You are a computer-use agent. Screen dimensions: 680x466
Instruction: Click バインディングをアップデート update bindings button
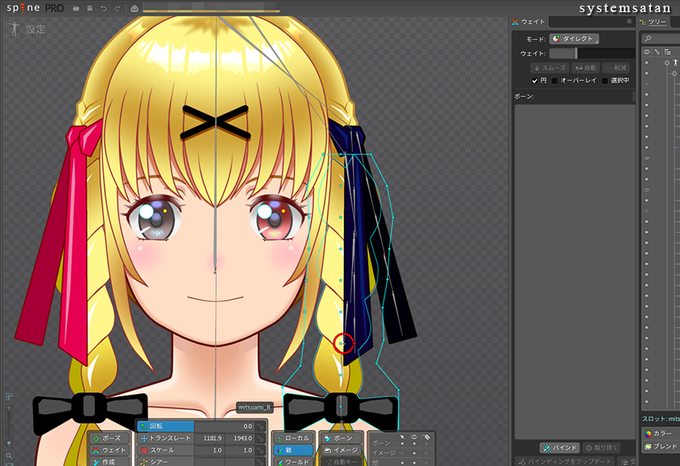[x=565, y=461]
